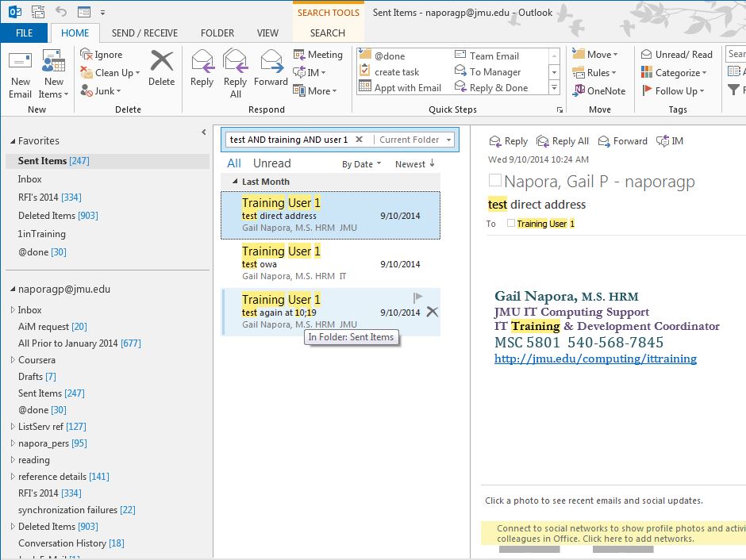This screenshot has height=560, width=746.
Task: Reply with a Meeting
Action: 317,54
